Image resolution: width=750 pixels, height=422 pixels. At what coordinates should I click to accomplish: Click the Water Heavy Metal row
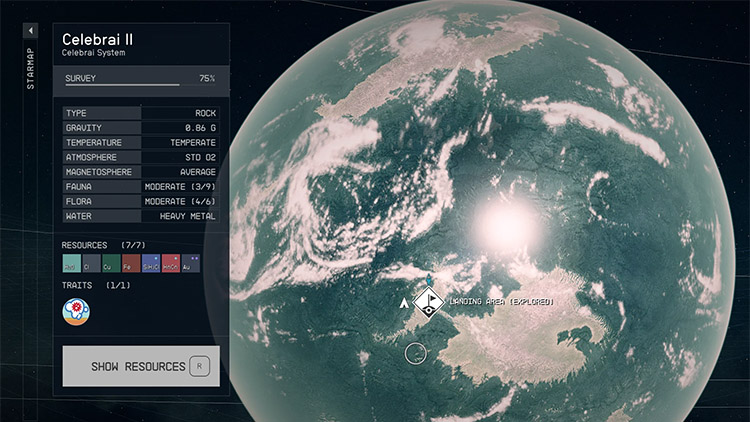coord(141,216)
